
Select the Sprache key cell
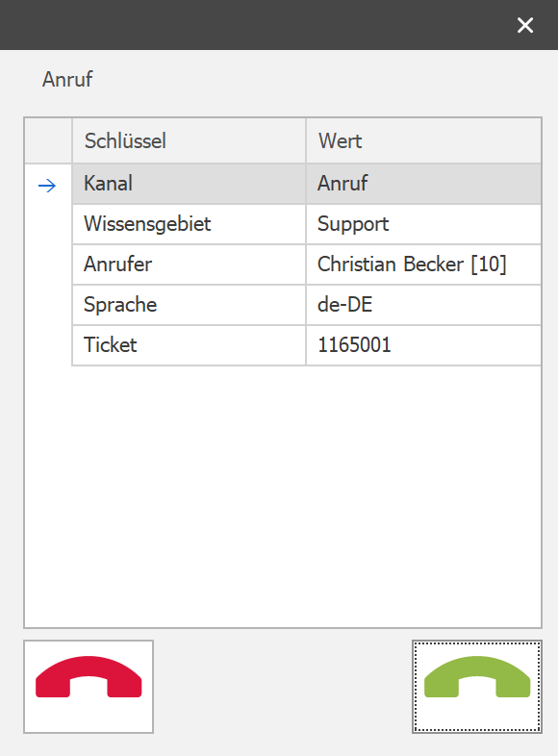(x=190, y=305)
